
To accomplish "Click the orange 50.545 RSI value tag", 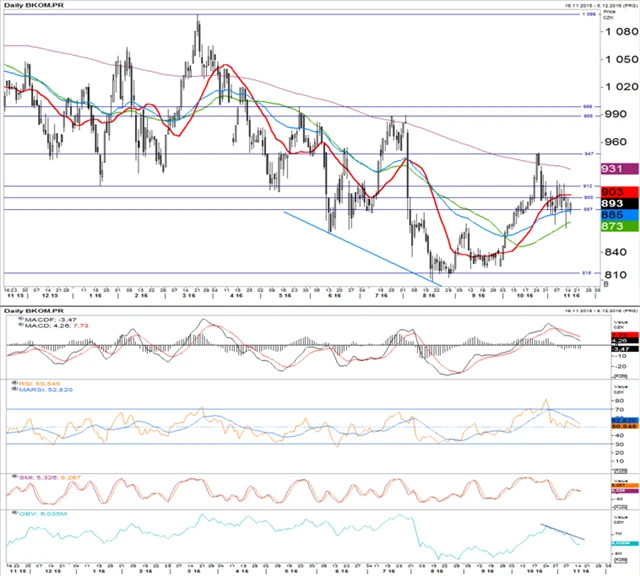I will [x=624, y=426].
